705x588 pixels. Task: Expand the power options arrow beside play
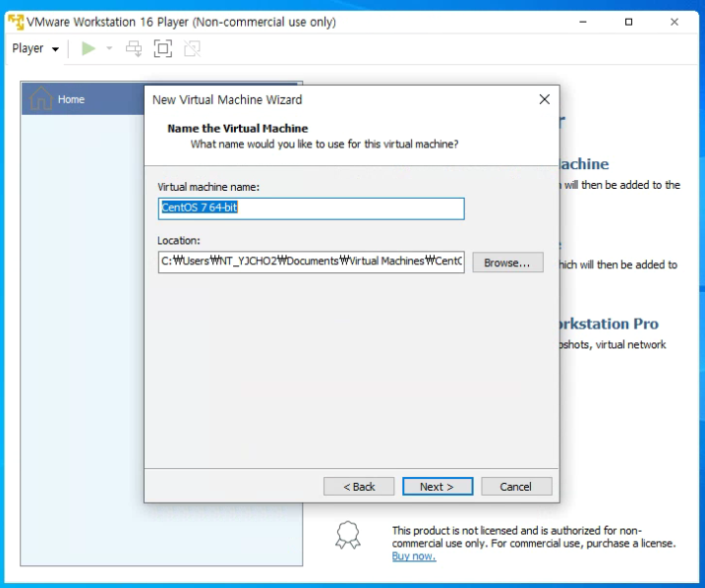[x=109, y=48]
